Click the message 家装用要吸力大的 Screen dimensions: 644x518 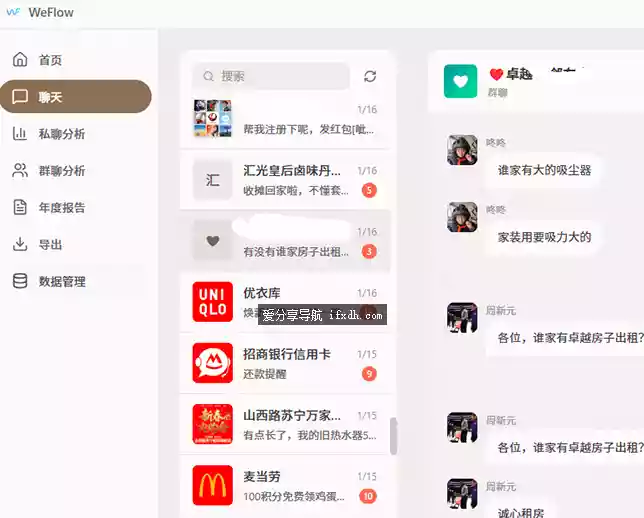click(544, 237)
